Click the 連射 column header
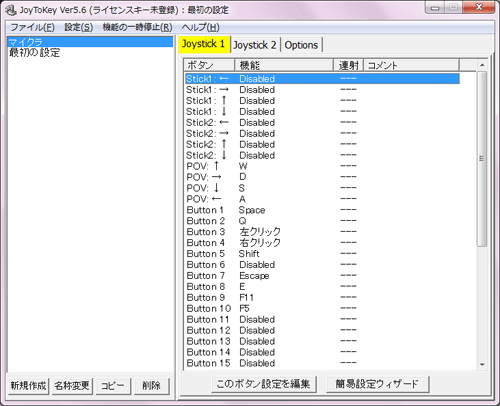Image resolution: width=500 pixels, height=406 pixels. (348, 65)
